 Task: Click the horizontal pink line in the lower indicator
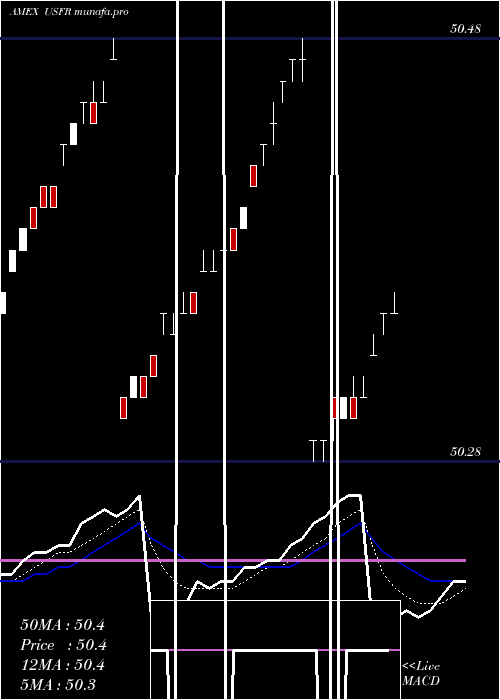[233, 560]
